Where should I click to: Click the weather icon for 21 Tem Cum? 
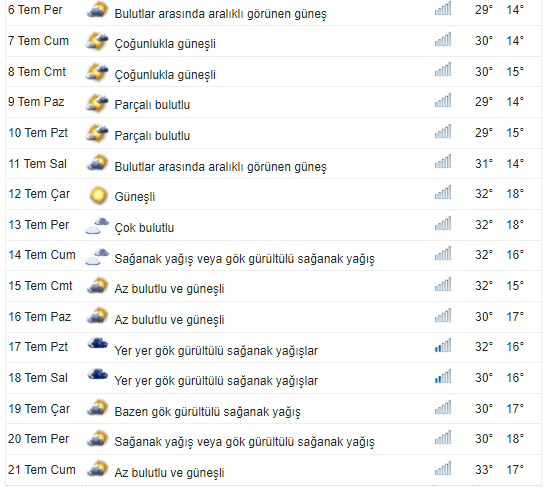97,469
